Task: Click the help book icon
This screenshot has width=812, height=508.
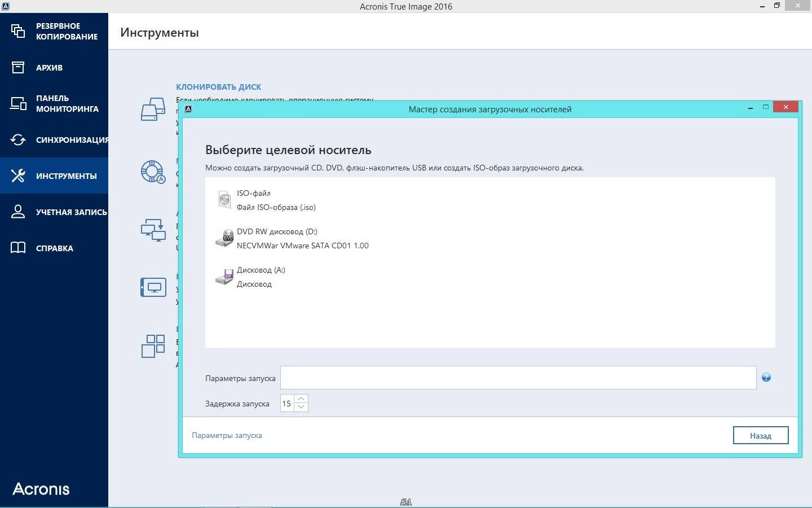Action: (18, 248)
